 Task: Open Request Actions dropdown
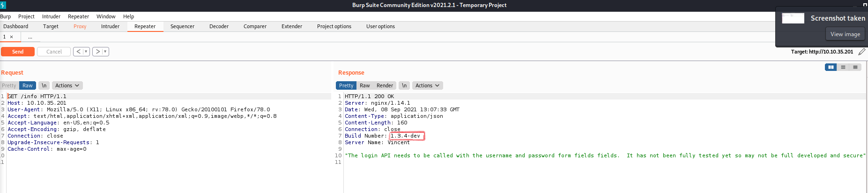tap(67, 85)
